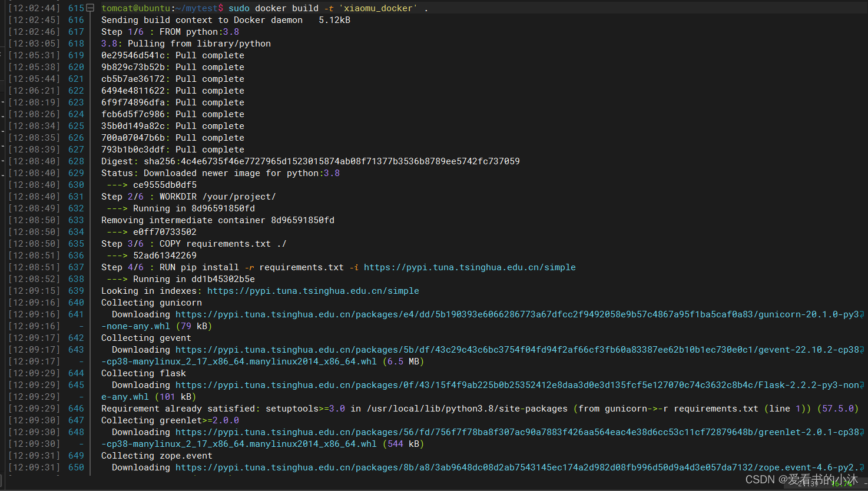Image resolution: width=868 pixels, height=491 pixels.
Task: Open the zope.event package download link
Action: pyautogui.click(x=516, y=467)
